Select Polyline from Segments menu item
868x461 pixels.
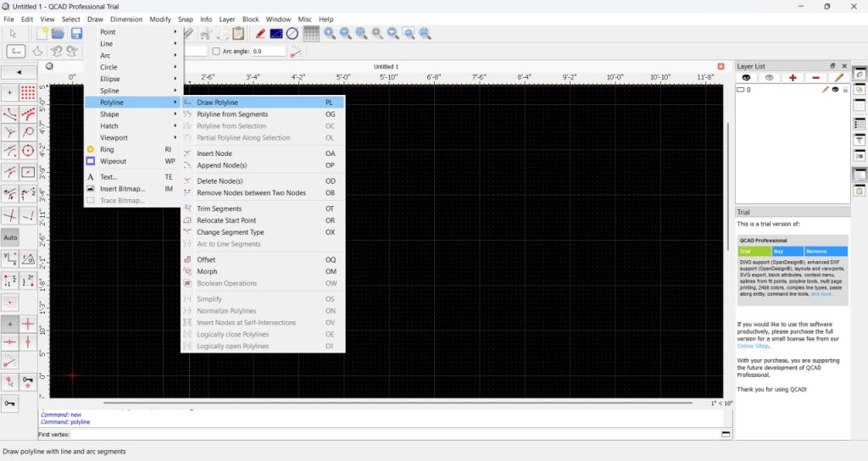point(232,114)
